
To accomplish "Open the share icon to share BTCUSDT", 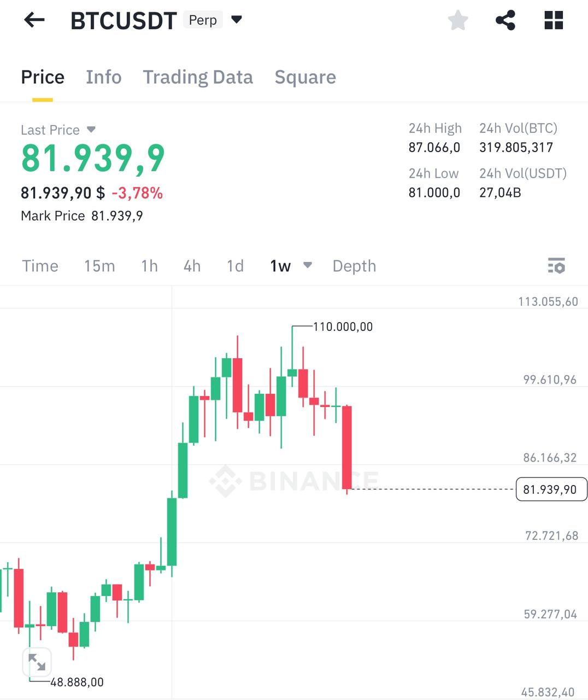I will pyautogui.click(x=505, y=20).
